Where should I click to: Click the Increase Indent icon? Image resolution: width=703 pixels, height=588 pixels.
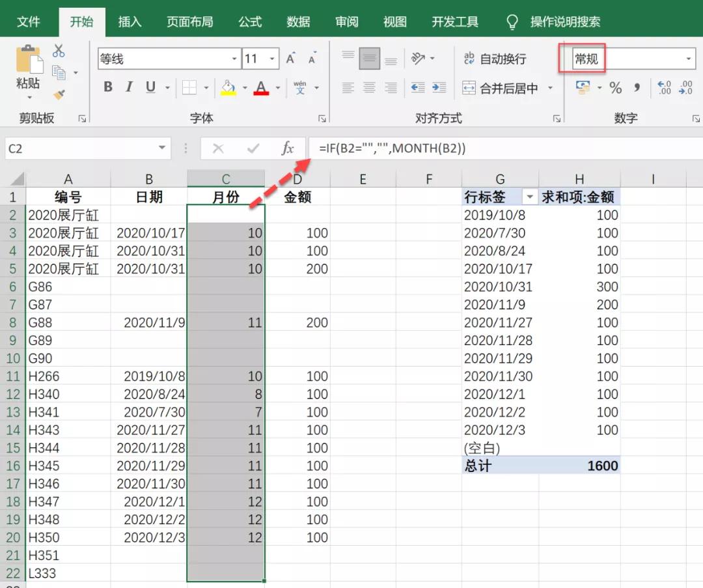(439, 88)
